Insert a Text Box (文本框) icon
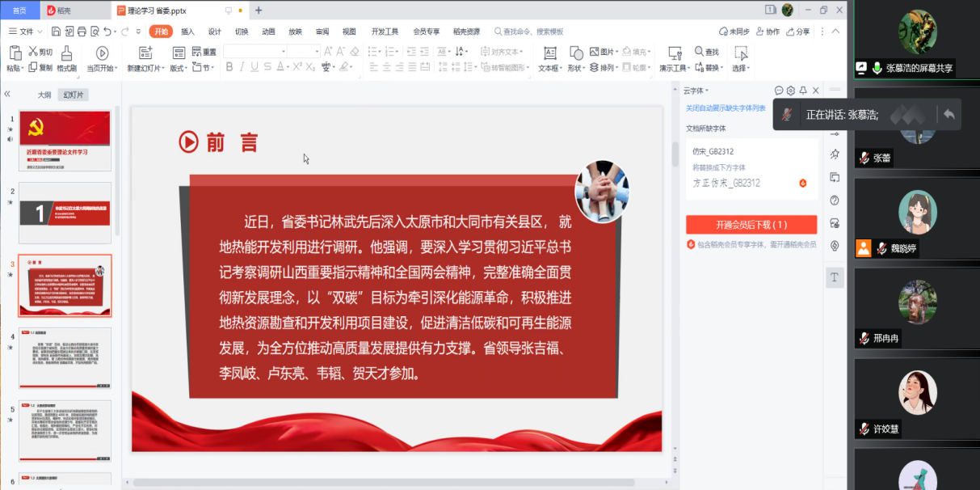Viewport: 980px width, 490px height. coord(550,53)
